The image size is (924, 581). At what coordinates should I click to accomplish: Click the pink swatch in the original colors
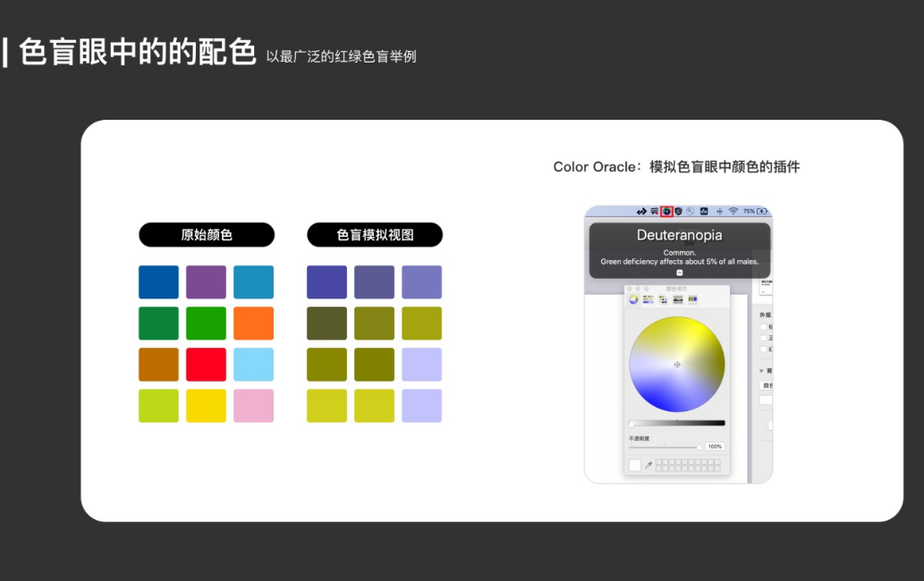click(x=253, y=406)
